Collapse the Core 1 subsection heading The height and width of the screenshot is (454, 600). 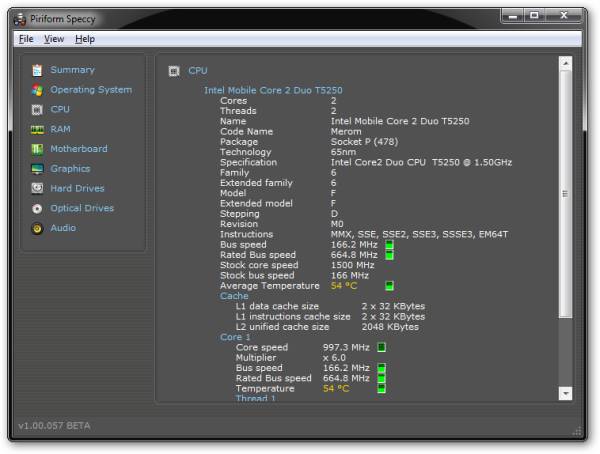235,337
